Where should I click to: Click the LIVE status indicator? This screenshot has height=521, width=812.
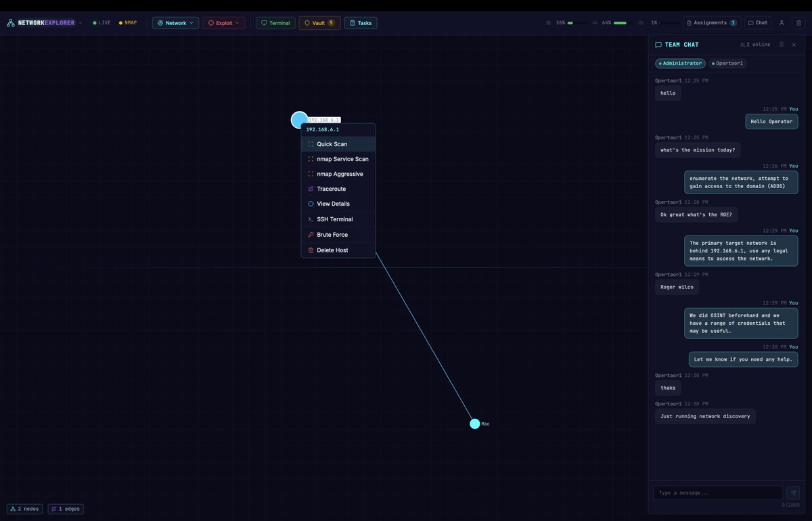(102, 23)
